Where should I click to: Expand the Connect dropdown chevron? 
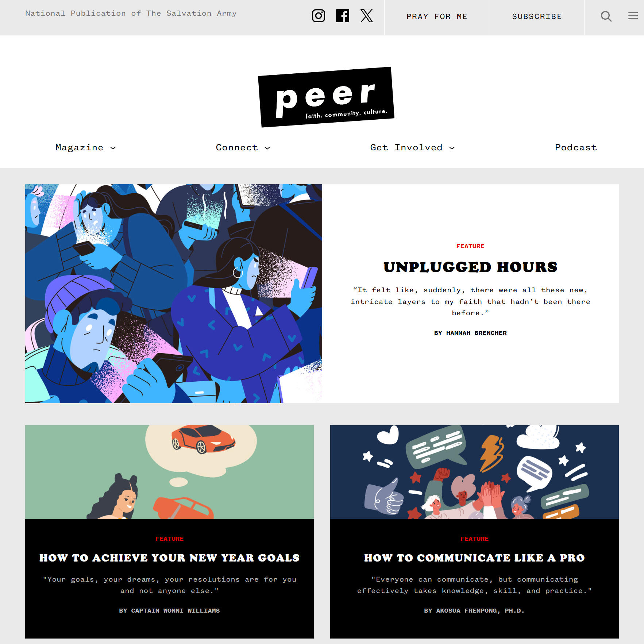(267, 148)
